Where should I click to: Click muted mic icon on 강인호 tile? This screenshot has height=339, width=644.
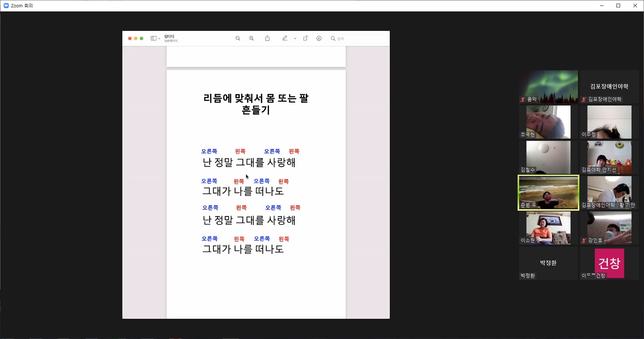pos(584,240)
